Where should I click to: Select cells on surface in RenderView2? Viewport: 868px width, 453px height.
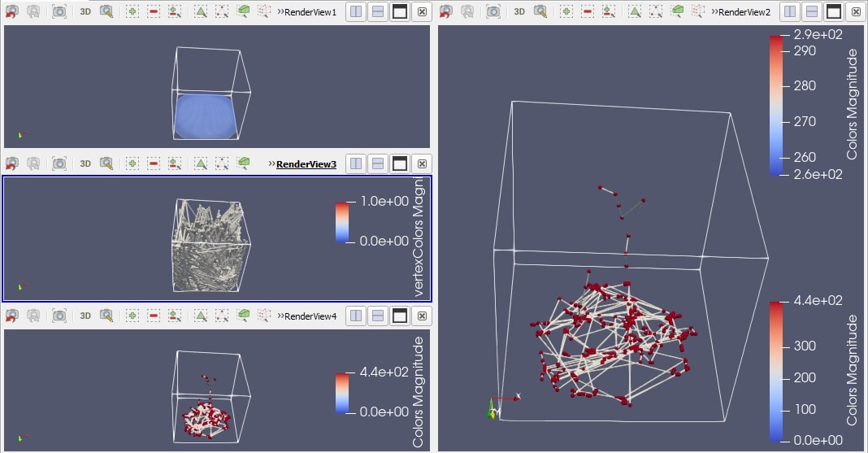pyautogui.click(x=635, y=12)
